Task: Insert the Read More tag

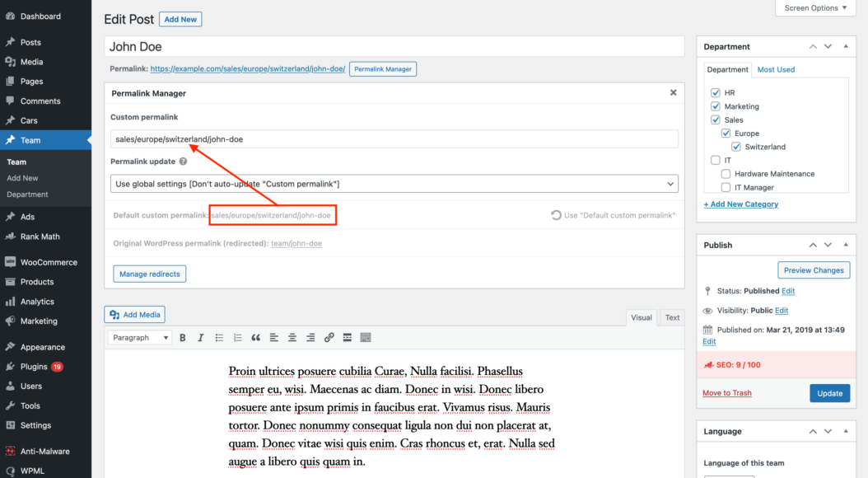Action: click(346, 336)
